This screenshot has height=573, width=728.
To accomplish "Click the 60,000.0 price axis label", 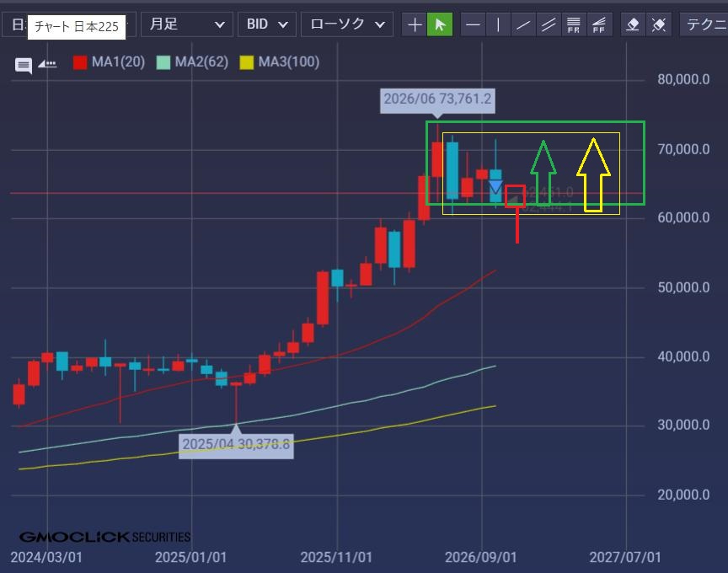I will 683,217.
